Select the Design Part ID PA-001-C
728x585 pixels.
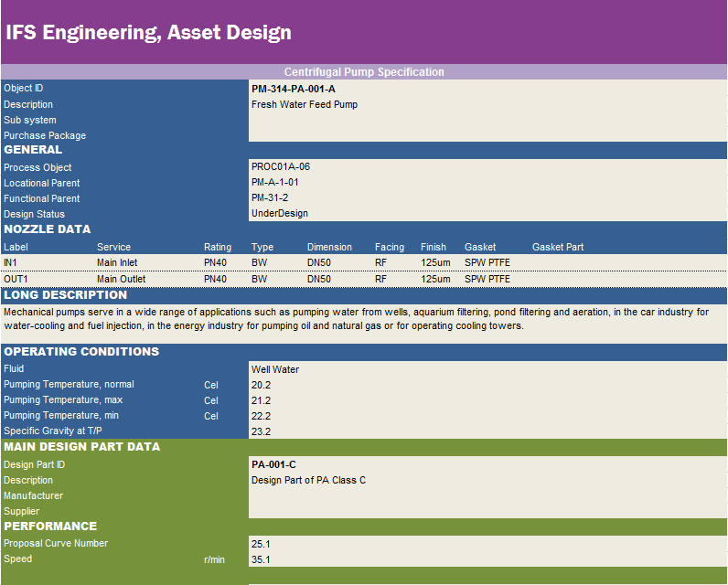point(273,464)
